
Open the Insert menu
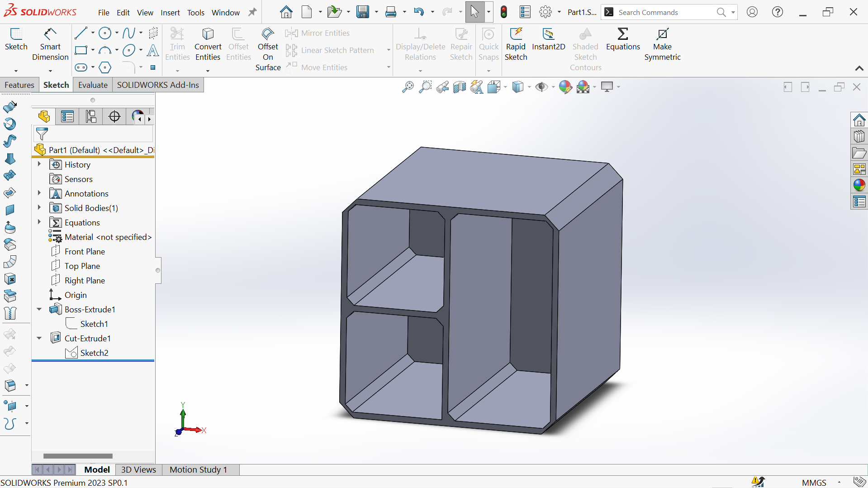[x=170, y=13]
